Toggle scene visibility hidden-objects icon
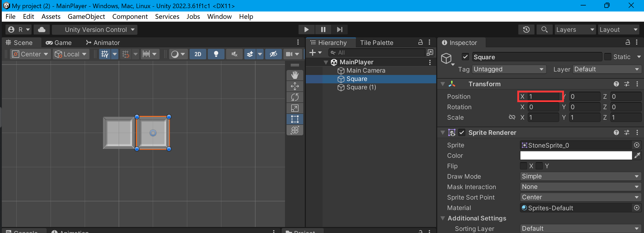 click(273, 54)
